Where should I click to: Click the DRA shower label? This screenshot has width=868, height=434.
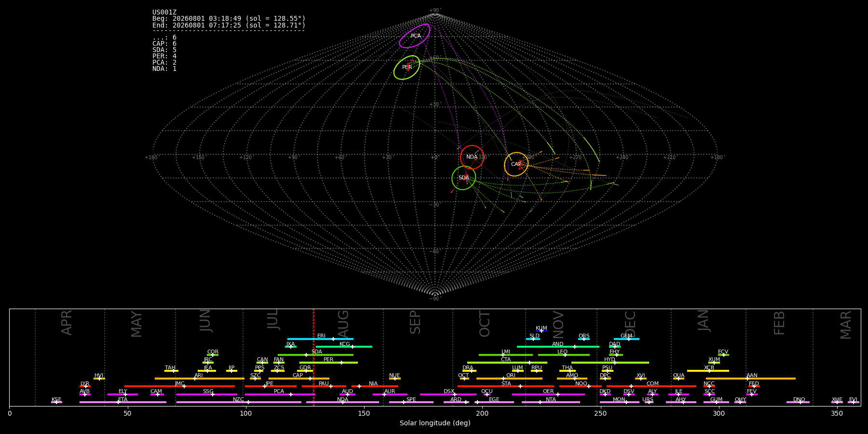pos(468,367)
